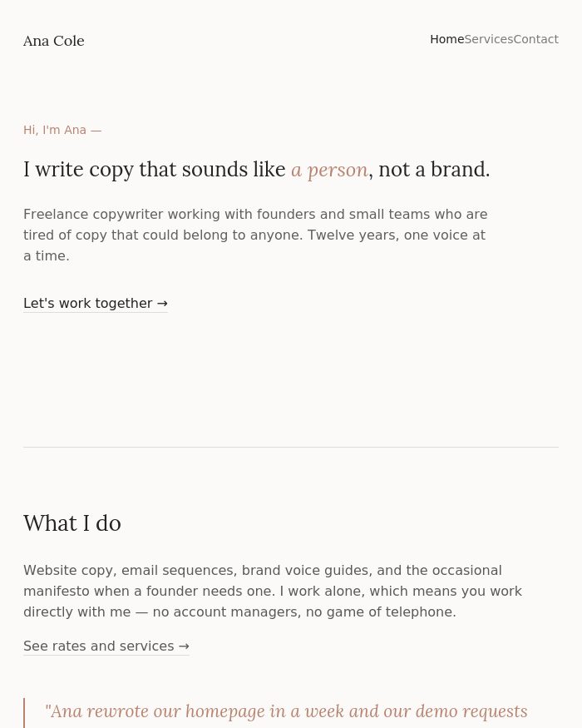This screenshot has width=582, height=728.
Task: Follow the "Let's work together" link
Action: [x=95, y=303]
